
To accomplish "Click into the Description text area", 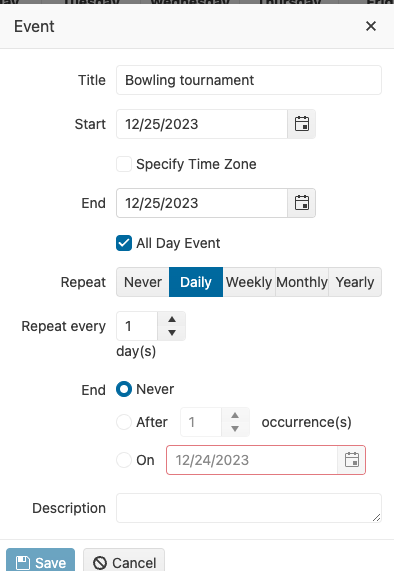I will point(249,508).
